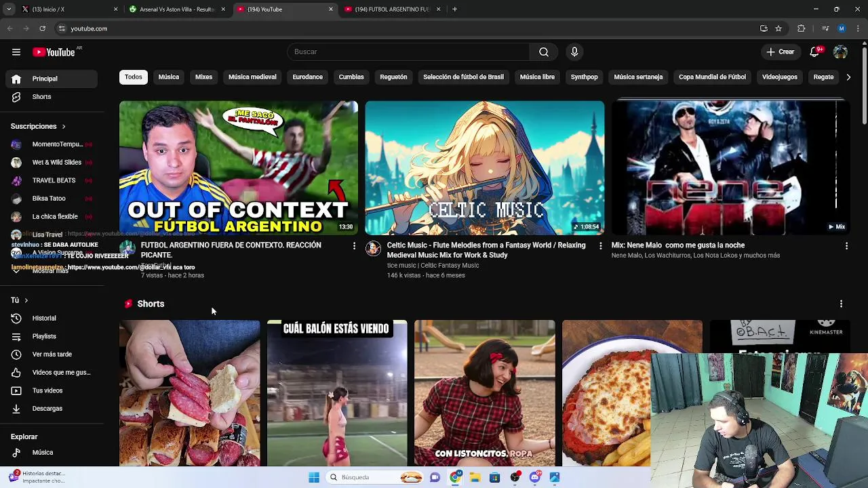The image size is (868, 488).
Task: Open the Wet & Wild Slides subscription
Action: [52, 162]
